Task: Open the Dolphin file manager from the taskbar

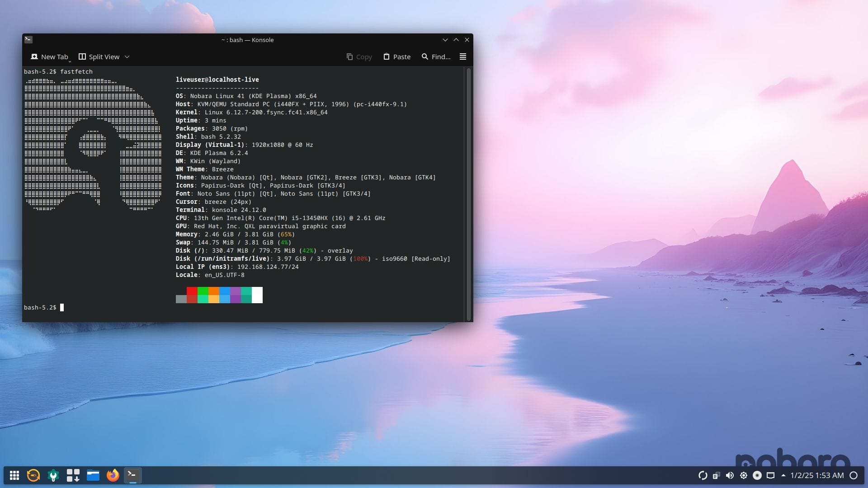Action: click(93, 475)
